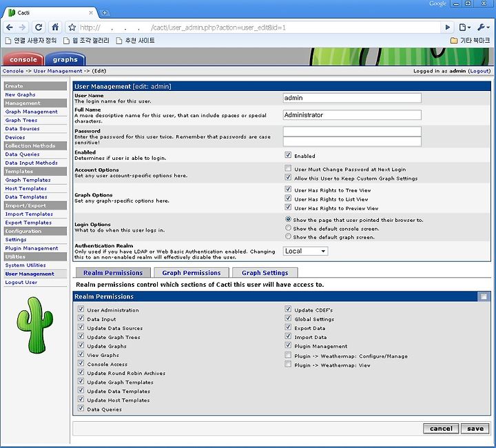The height and width of the screenshot is (448, 496).
Task: Click the browser forward arrow
Action: tap(22, 28)
